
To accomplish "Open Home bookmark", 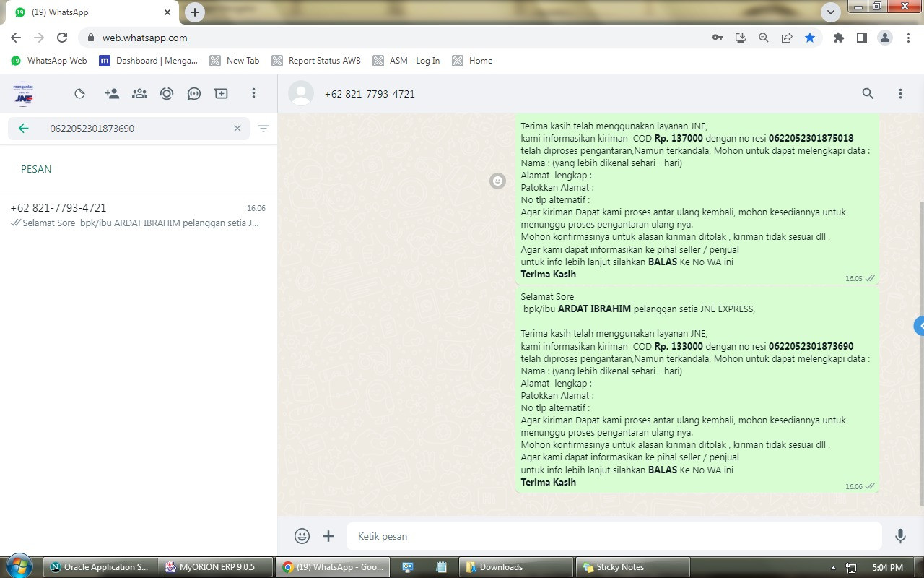I will click(472, 61).
